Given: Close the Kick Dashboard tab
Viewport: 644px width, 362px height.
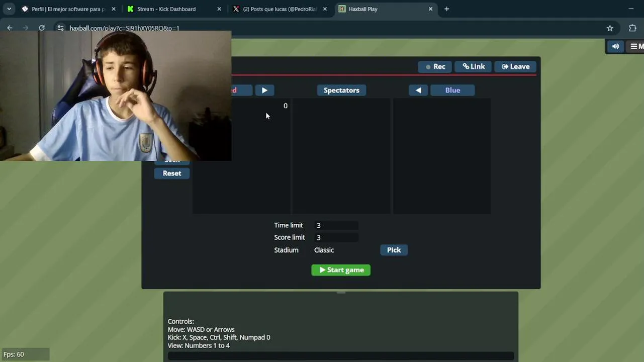Looking at the screenshot, I should pos(219,9).
